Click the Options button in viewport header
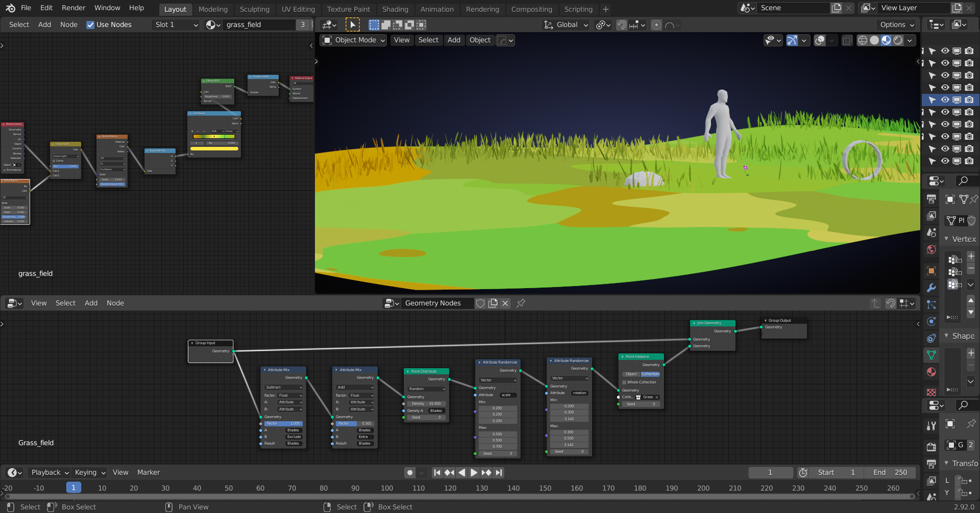The width and height of the screenshot is (980, 513). pyautogui.click(x=897, y=25)
